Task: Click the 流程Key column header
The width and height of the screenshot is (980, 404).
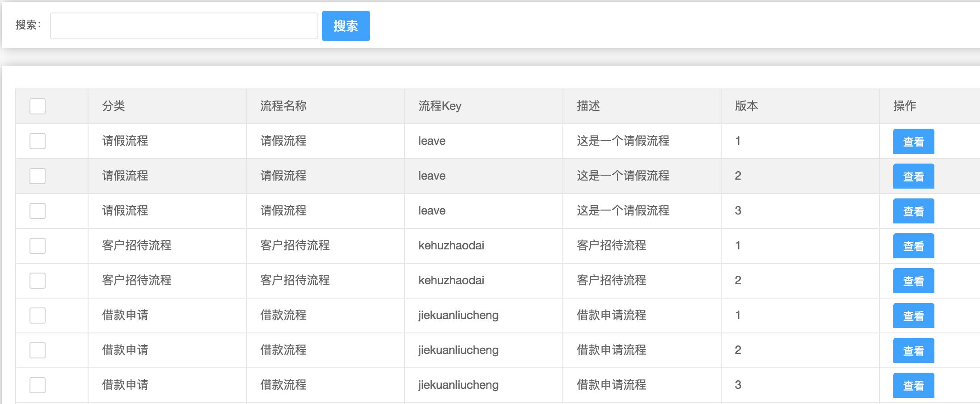Action: click(440, 106)
